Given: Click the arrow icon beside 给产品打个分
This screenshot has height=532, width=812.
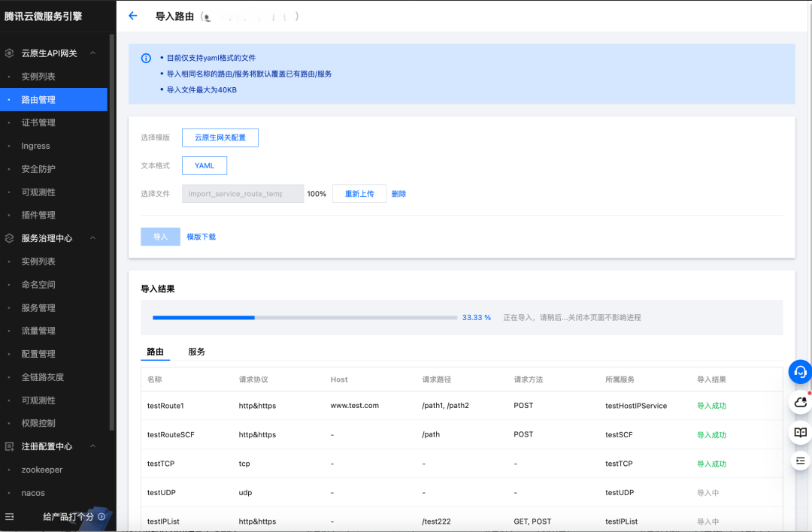Looking at the screenshot, I should click(101, 516).
